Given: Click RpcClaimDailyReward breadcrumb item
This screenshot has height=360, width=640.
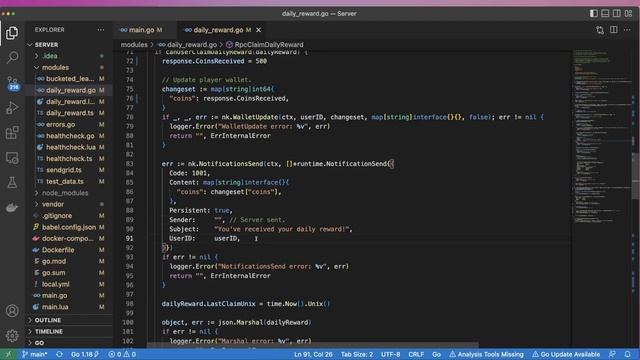Looking at the screenshot, I should click(x=264, y=44).
